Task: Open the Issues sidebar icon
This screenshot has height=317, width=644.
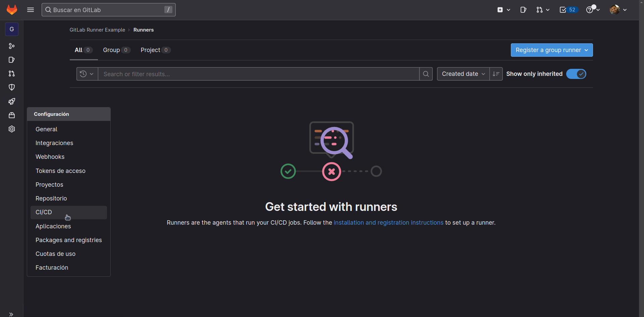Action: [12, 60]
